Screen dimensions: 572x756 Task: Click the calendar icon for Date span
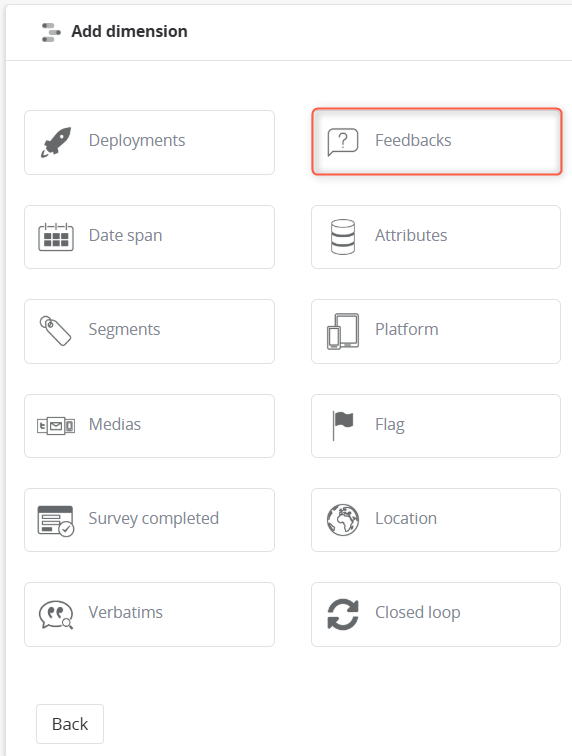pos(56,237)
